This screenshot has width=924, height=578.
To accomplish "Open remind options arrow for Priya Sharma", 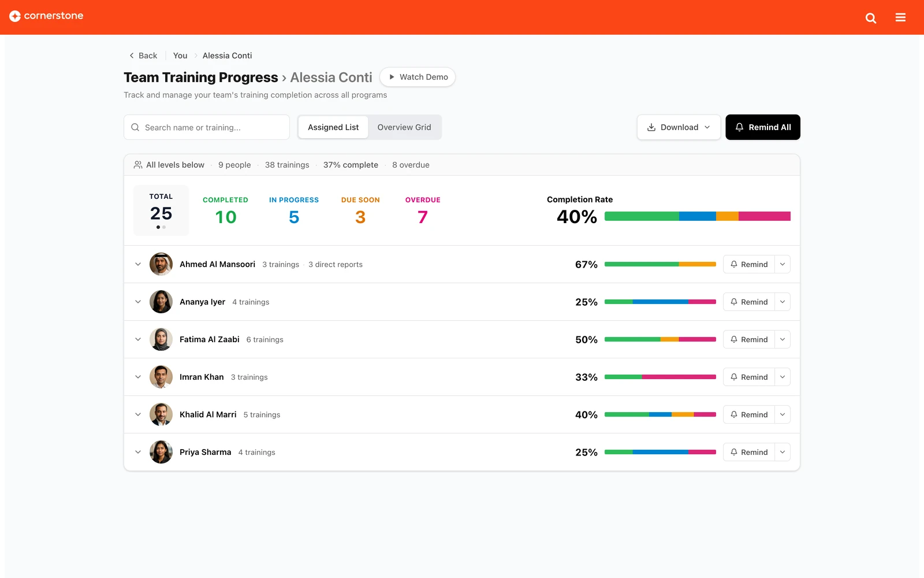I will [783, 452].
